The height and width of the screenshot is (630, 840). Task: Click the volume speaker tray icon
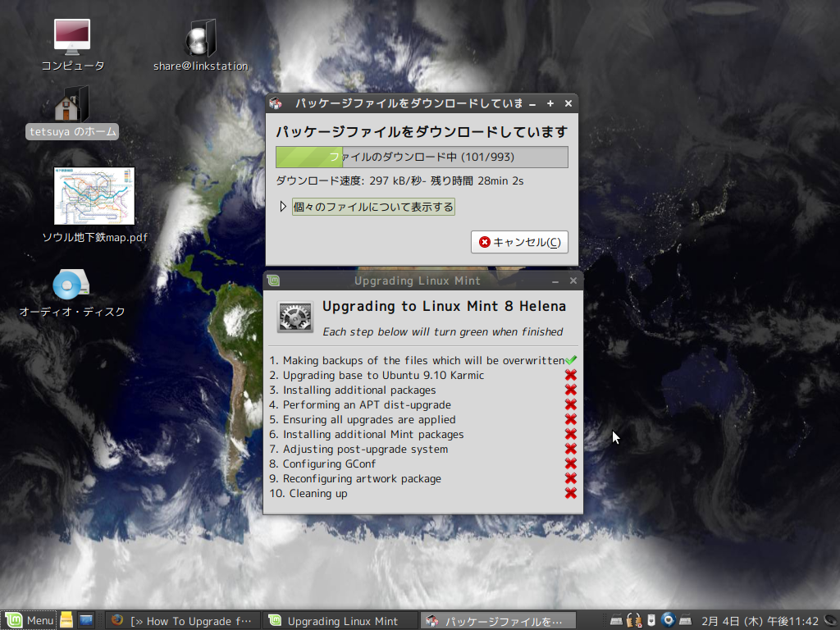pos(831,620)
